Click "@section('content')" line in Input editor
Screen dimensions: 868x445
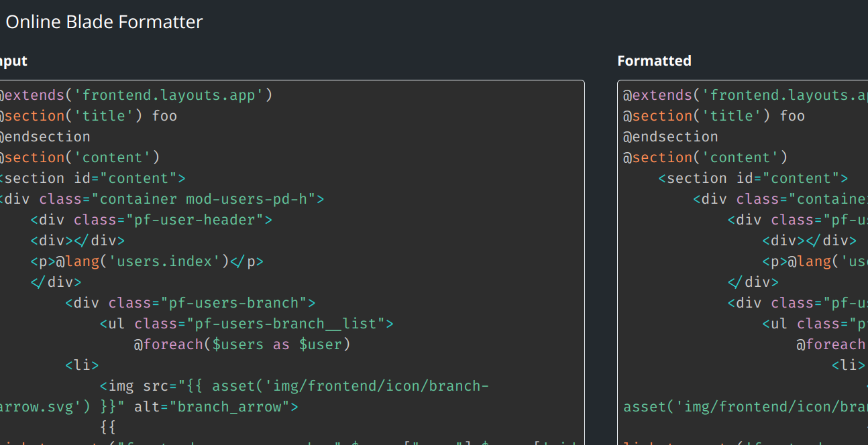click(x=80, y=157)
